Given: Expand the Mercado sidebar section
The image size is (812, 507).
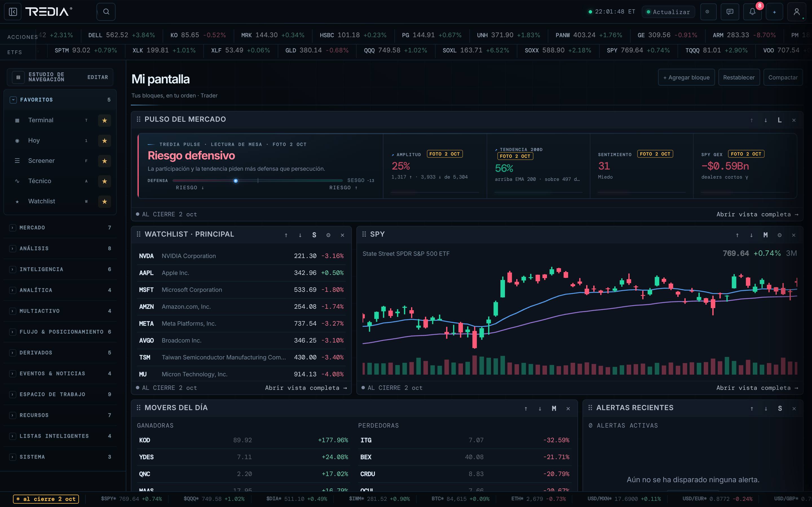Looking at the screenshot, I should (x=60, y=228).
